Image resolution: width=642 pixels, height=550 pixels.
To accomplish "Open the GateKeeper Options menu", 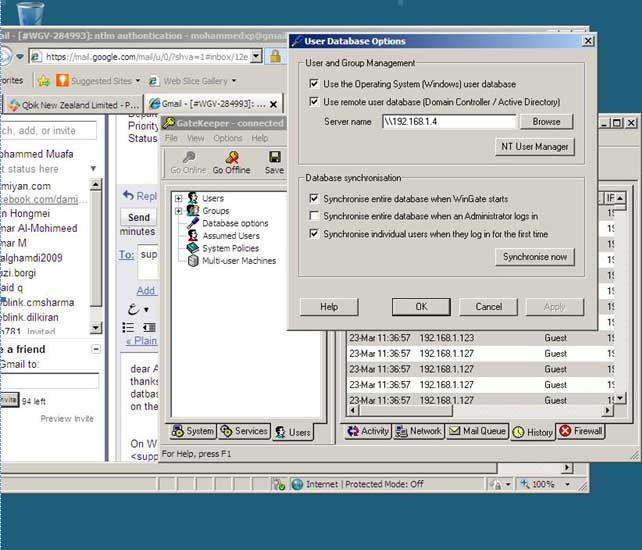I will click(x=228, y=138).
